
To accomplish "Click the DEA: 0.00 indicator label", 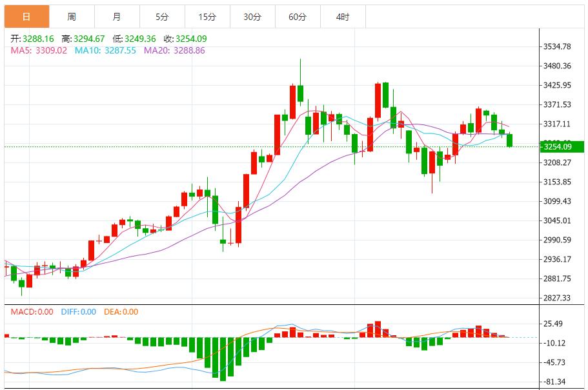I will (121, 312).
